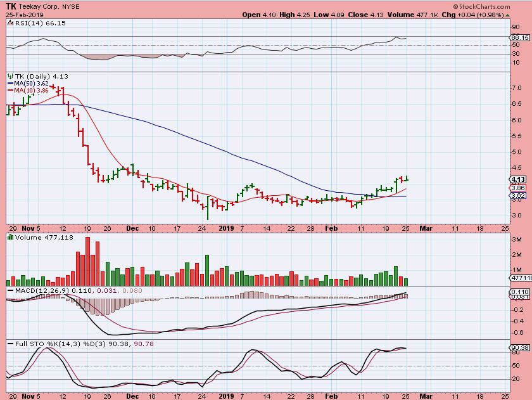Click the Volume 477,118 legend text
Image resolution: width=532 pixels, height=400 pixels.
44,237
